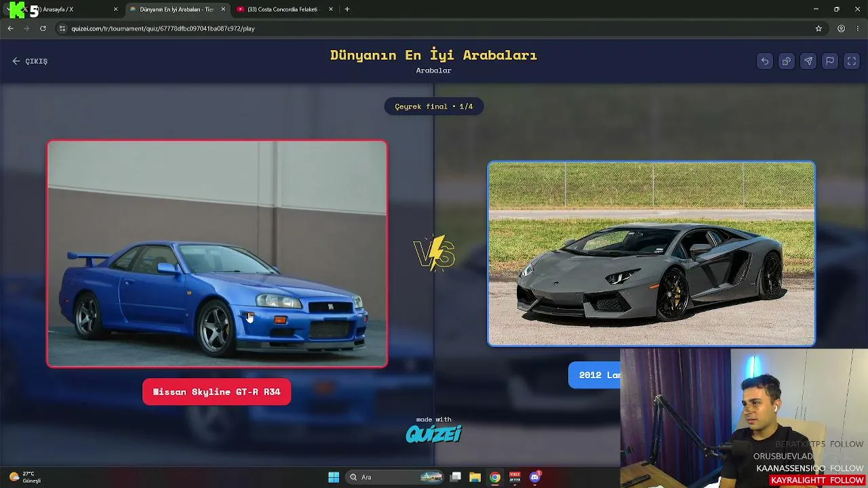Click the taskbar search box 'Ara'
The width and height of the screenshot is (868, 488).
(395, 477)
